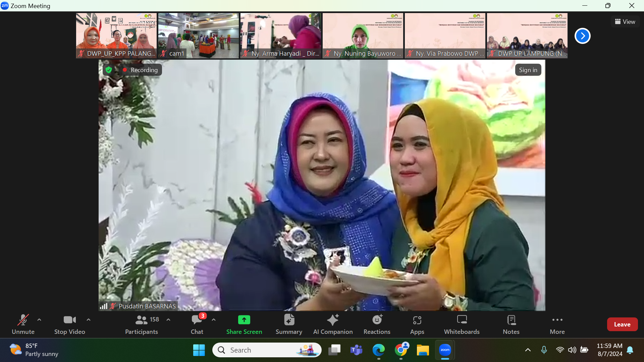Expand the chevron next to Chat
The width and height of the screenshot is (644, 362).
[x=214, y=320]
